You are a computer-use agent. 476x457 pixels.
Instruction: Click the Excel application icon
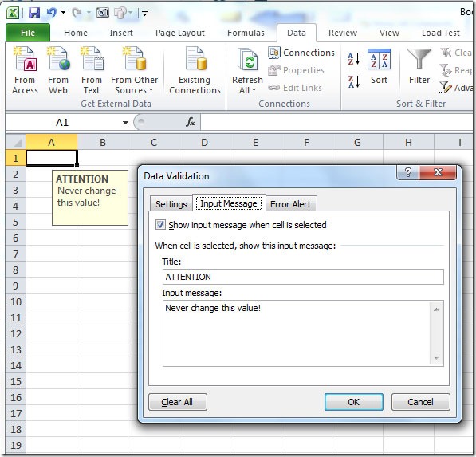point(13,13)
